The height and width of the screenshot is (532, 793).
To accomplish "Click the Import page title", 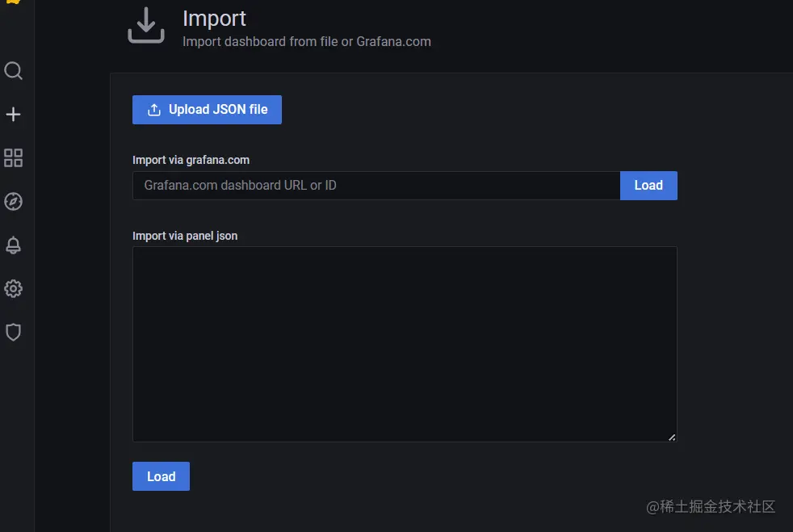I will point(214,19).
